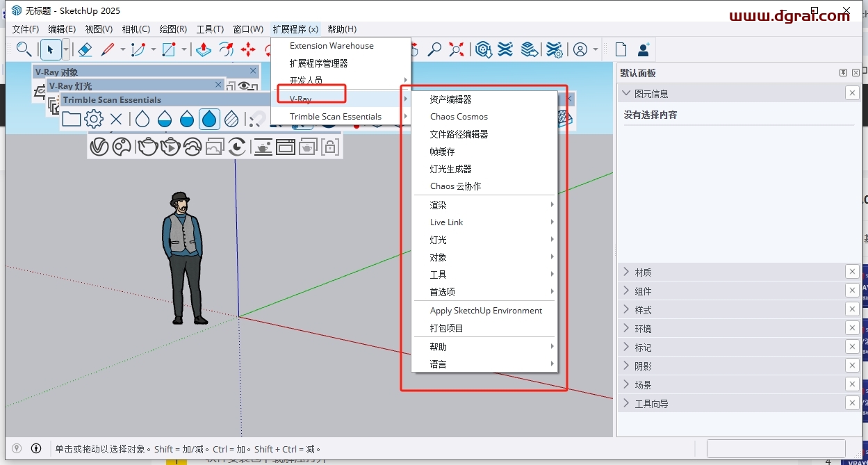Collapse the 图元信息 panel
This screenshot has width=868, height=465.
tap(625, 93)
